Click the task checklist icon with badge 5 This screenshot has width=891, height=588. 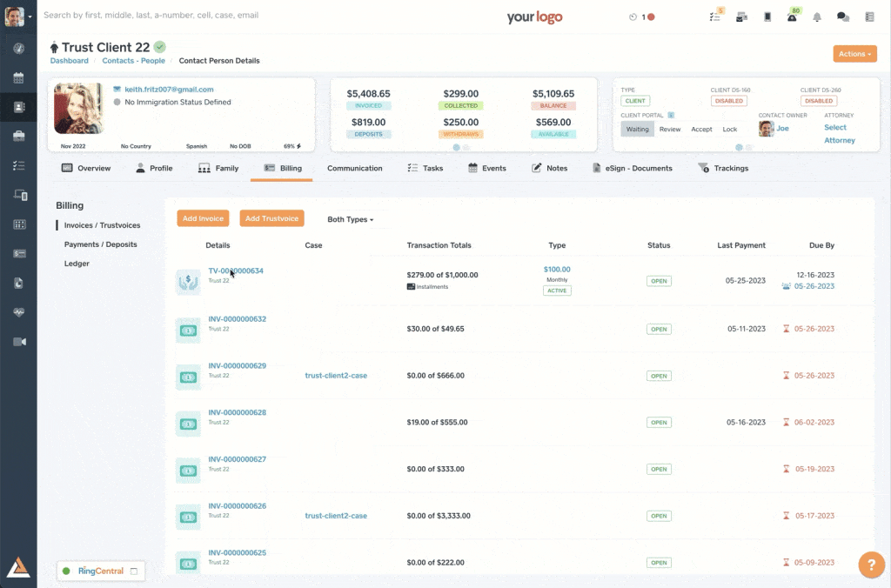pyautogui.click(x=715, y=17)
